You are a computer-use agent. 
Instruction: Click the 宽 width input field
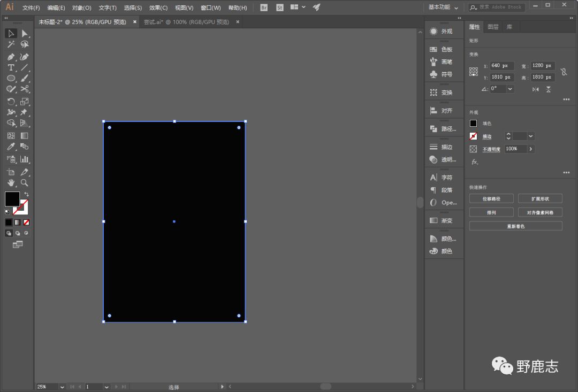[543, 66]
